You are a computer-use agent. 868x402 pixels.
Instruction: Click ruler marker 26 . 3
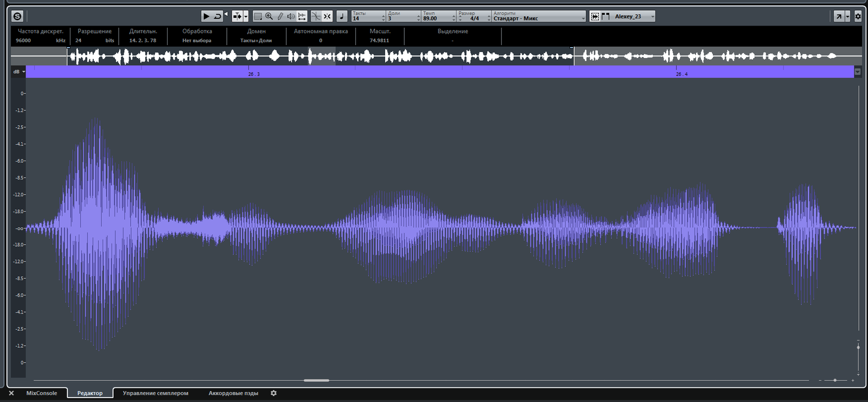pos(254,74)
